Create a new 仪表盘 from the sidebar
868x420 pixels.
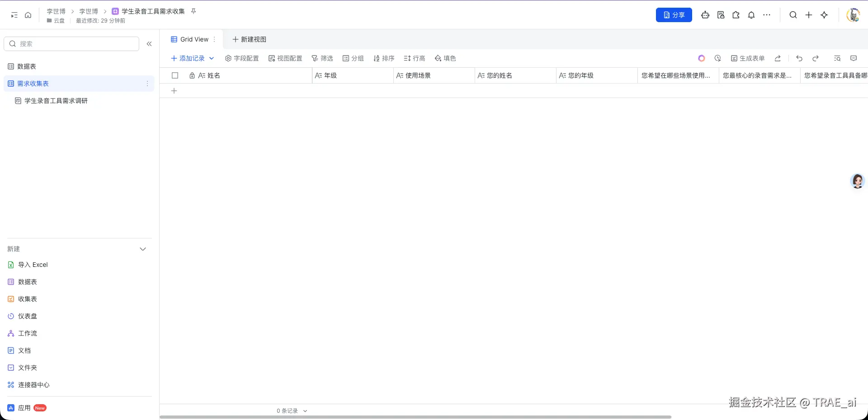23,316
